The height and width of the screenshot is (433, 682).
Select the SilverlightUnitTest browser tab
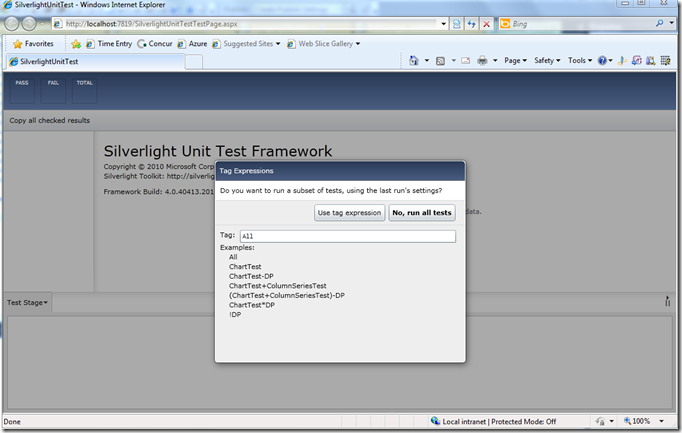[x=96, y=62]
